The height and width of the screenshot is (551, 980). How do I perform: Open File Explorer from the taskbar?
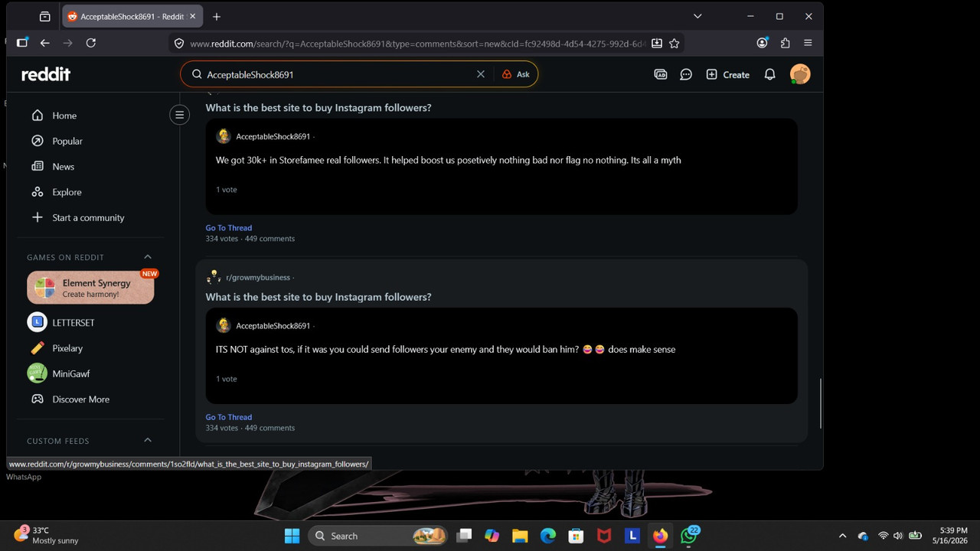click(x=520, y=536)
